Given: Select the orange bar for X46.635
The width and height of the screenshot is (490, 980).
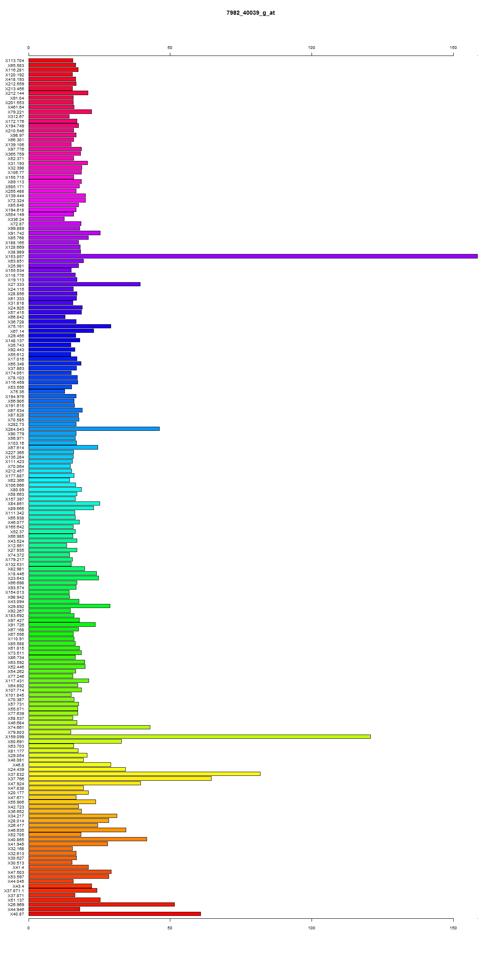Looking at the screenshot, I should (77, 830).
